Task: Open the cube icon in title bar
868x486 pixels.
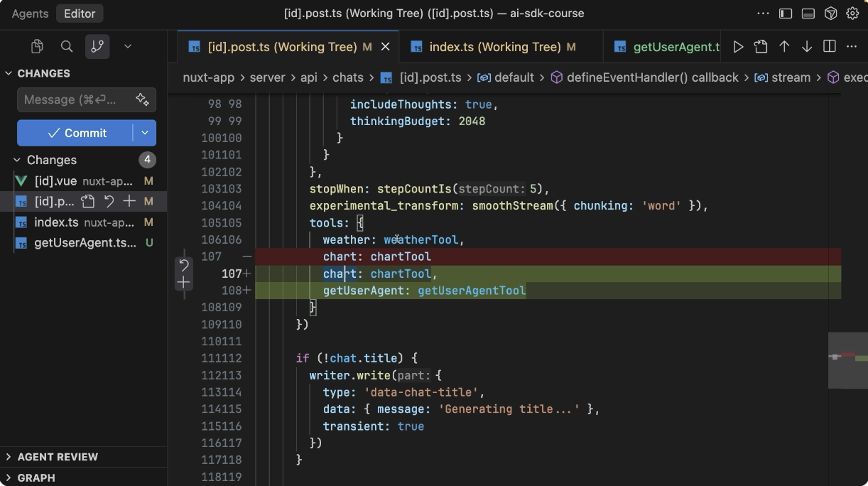Action: (x=830, y=13)
